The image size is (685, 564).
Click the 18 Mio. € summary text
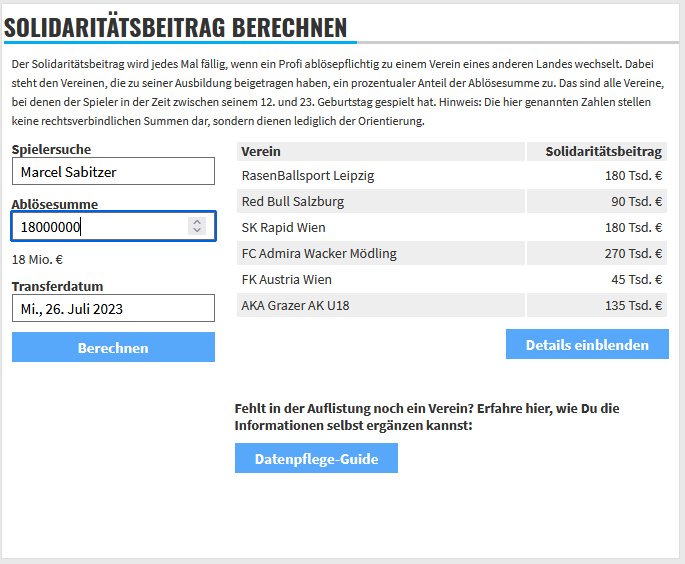(38, 260)
